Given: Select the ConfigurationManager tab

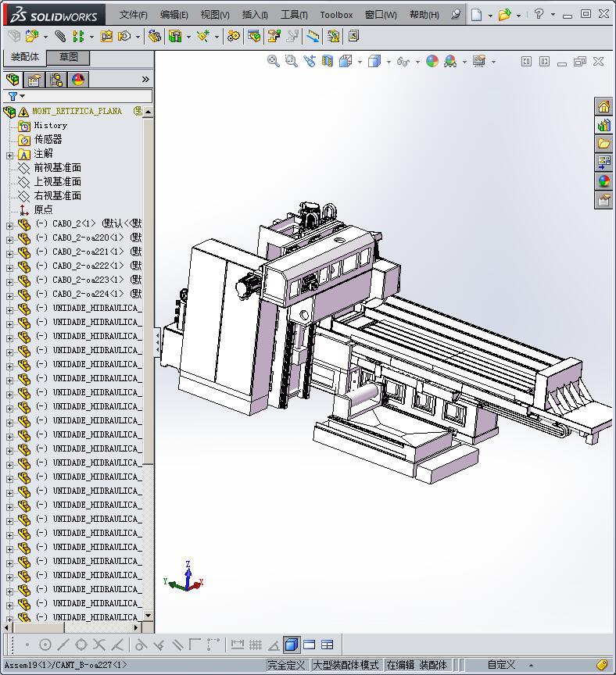Looking at the screenshot, I should (56, 80).
